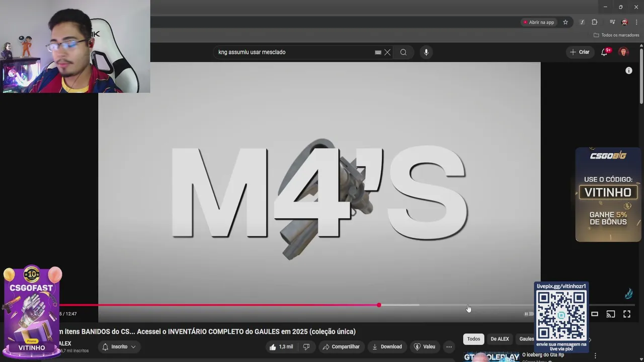Switch the player to theater mode
This screenshot has height=362, width=644.
(595, 314)
